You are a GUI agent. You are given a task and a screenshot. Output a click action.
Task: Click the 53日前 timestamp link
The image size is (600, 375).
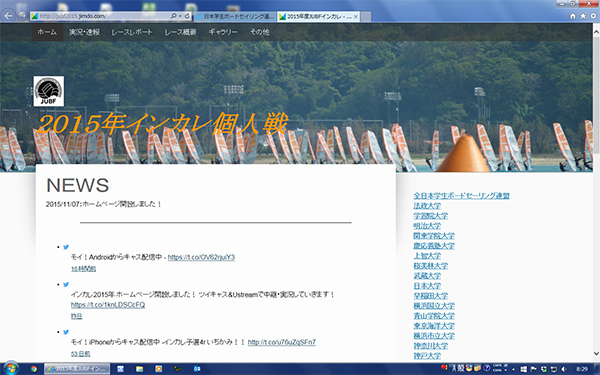pos(80,354)
